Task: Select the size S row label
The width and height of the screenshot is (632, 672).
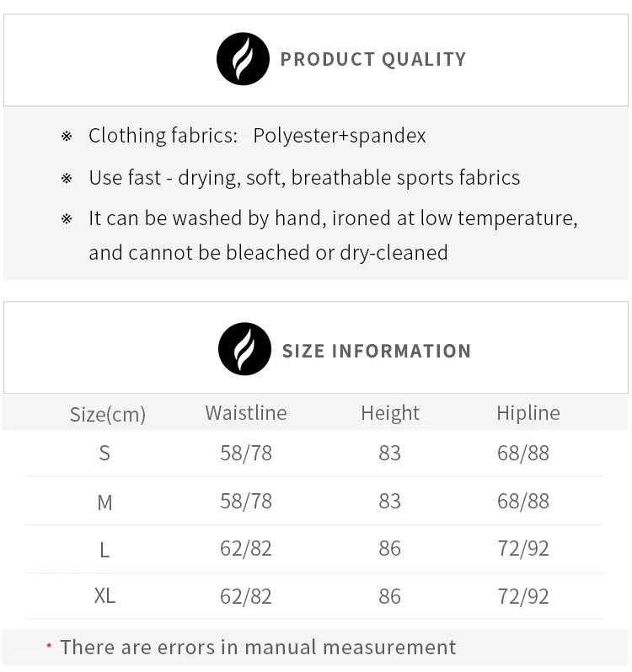Action: coord(104,453)
